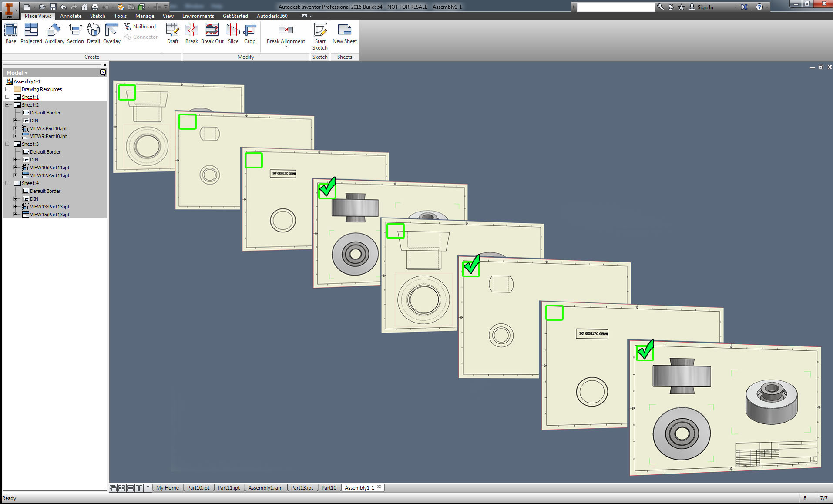The image size is (833, 504).
Task: Start a new Sketch
Action: pos(320,36)
